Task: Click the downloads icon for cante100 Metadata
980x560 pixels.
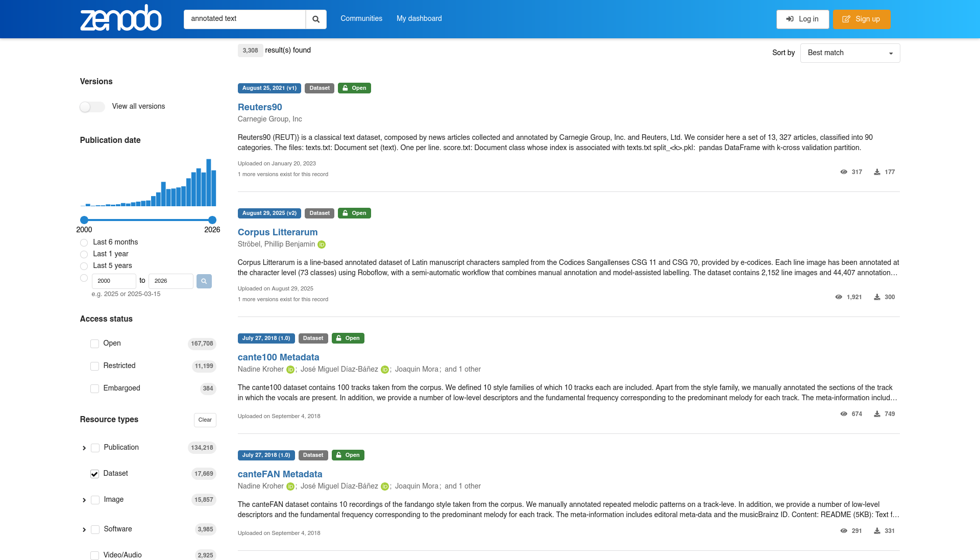Action: click(877, 414)
